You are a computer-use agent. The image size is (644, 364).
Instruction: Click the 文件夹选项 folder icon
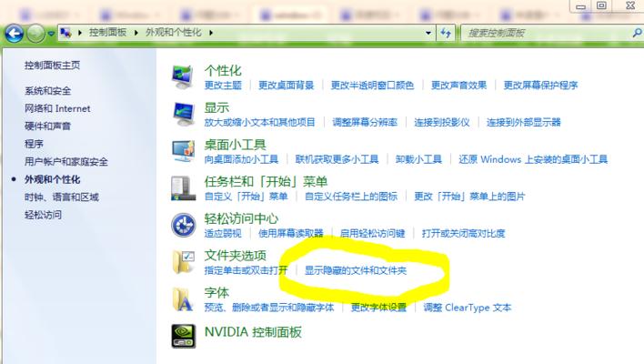183,262
